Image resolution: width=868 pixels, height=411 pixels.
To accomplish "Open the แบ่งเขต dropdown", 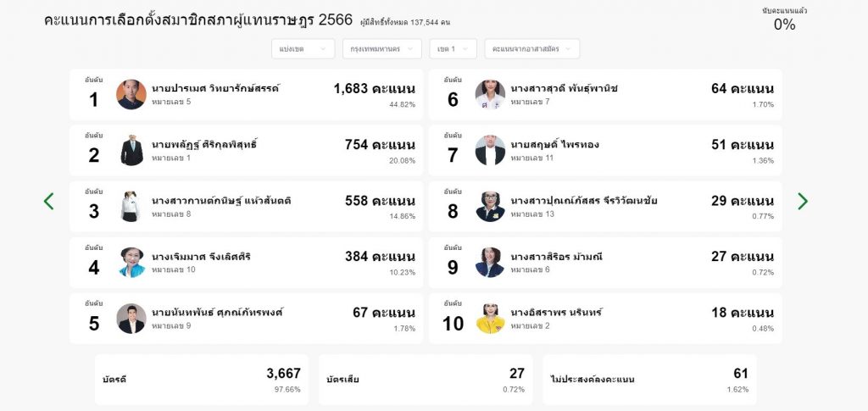I will point(303,48).
